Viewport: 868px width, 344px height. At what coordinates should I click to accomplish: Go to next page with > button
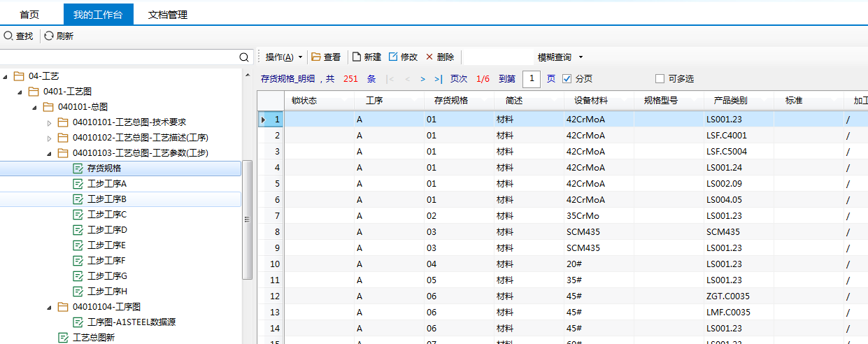[x=422, y=79]
